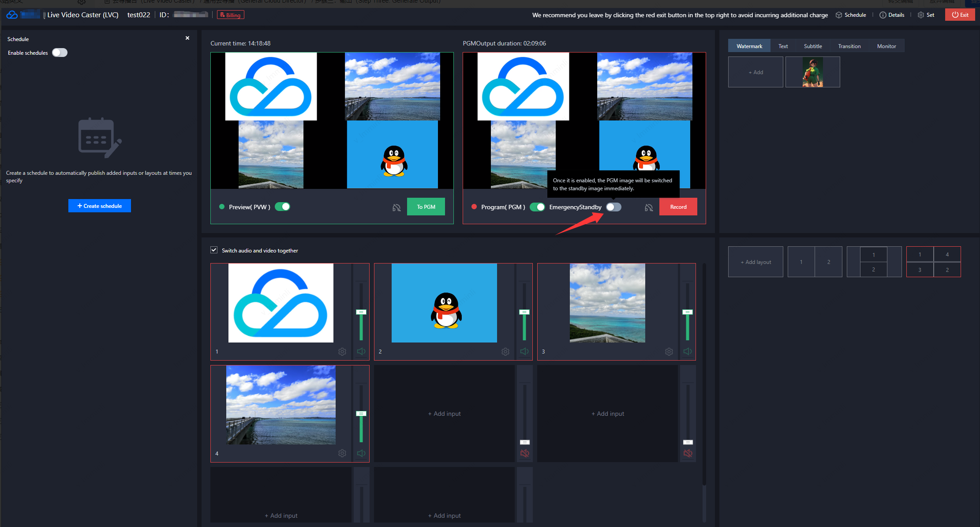980x527 pixels.
Task: Click input 1 volume slider handle
Action: coord(361,312)
